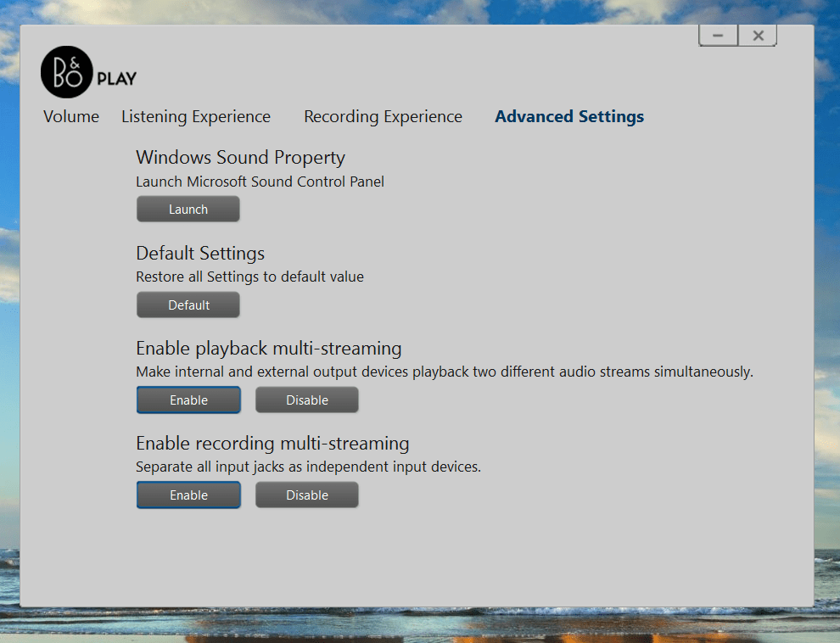The width and height of the screenshot is (840, 643).
Task: Click the Windows Sound Property heading
Action: [x=240, y=158]
